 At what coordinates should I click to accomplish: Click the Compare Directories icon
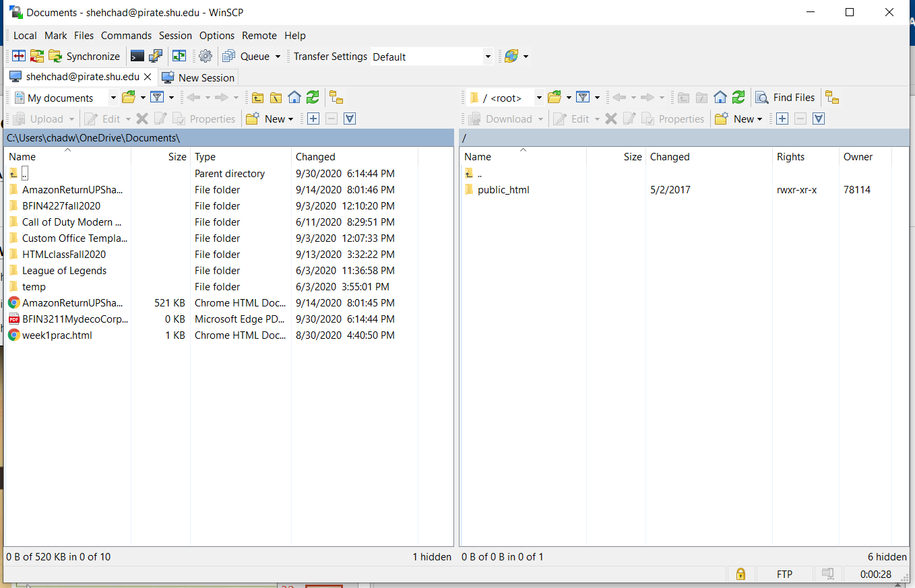click(19, 57)
